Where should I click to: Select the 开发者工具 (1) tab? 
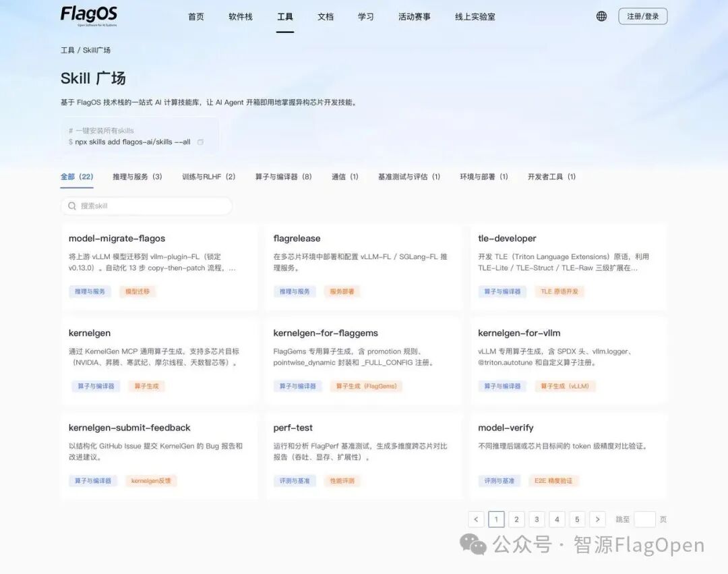pyautogui.click(x=551, y=177)
